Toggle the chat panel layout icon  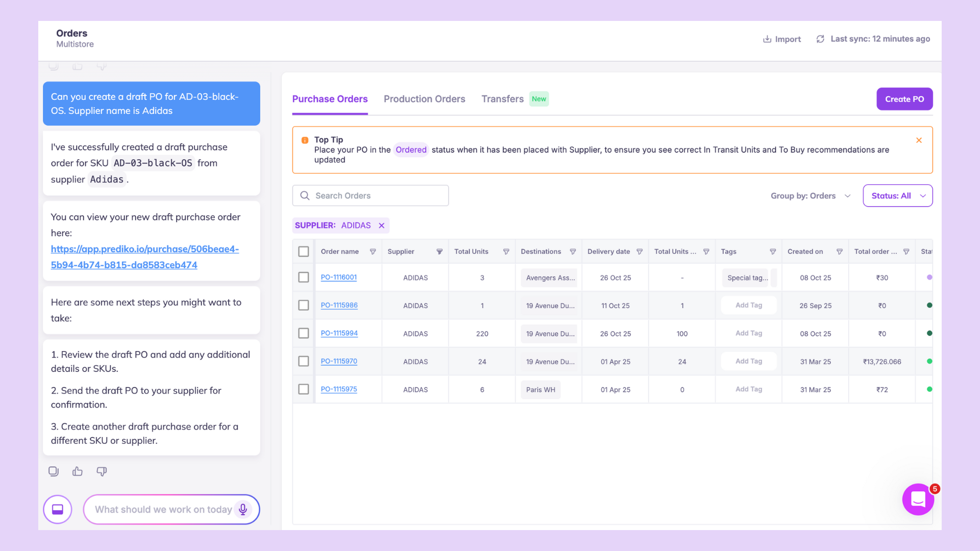58,509
